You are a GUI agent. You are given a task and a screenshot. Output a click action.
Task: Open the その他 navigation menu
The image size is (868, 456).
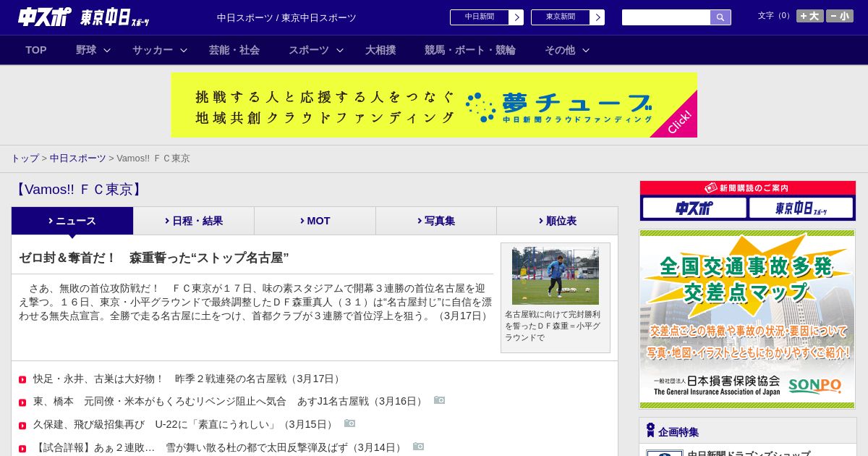coord(560,50)
